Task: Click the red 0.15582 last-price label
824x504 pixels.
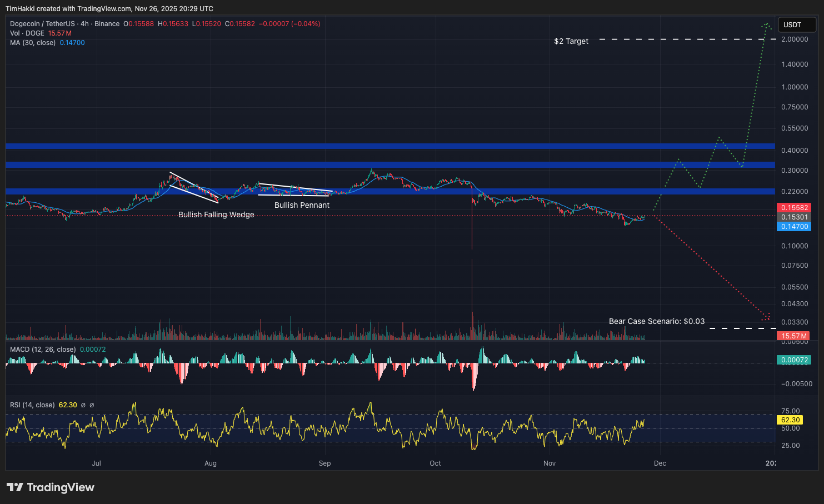Action: pos(794,207)
